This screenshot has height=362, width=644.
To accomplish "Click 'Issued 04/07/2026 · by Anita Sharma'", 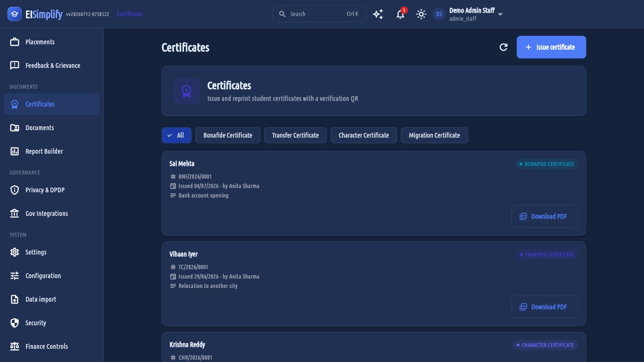I will [x=219, y=186].
